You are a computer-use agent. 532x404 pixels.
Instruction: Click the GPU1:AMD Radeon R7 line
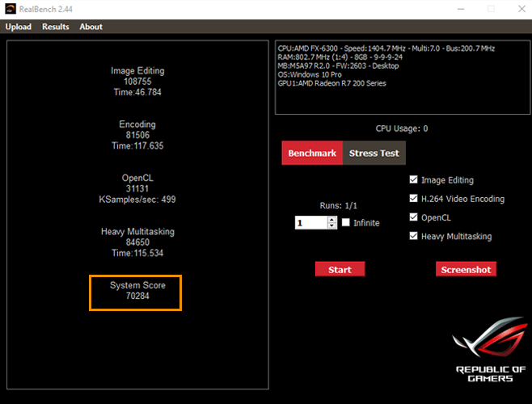pyautogui.click(x=331, y=83)
